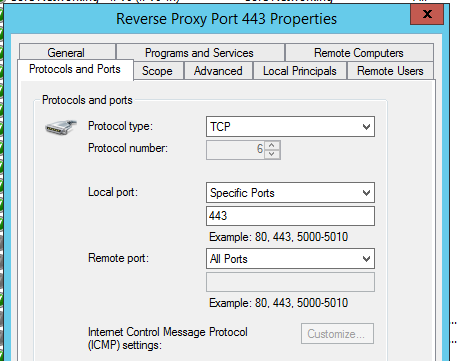Viewport: 463px width, 361px height.
Task: Click the local port field containing 443
Action: click(x=290, y=216)
